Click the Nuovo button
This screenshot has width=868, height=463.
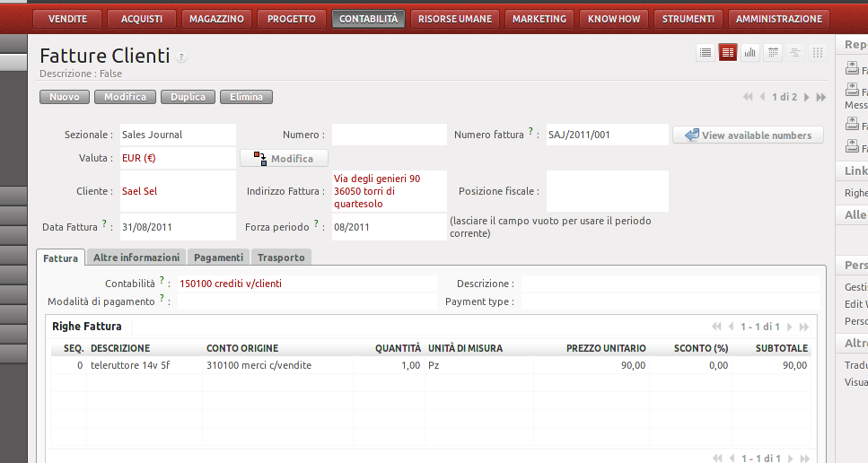65,97
